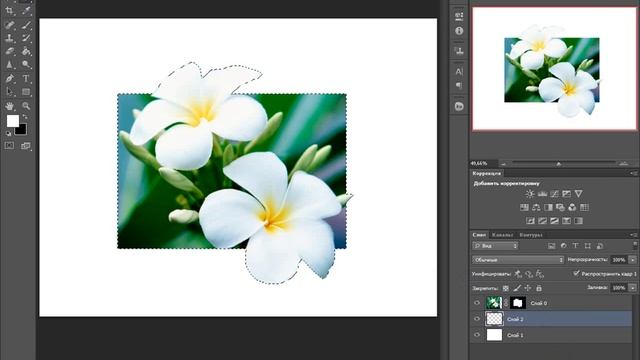Open the Layers panel options menu
640x360 pixels.
[x=633, y=235]
